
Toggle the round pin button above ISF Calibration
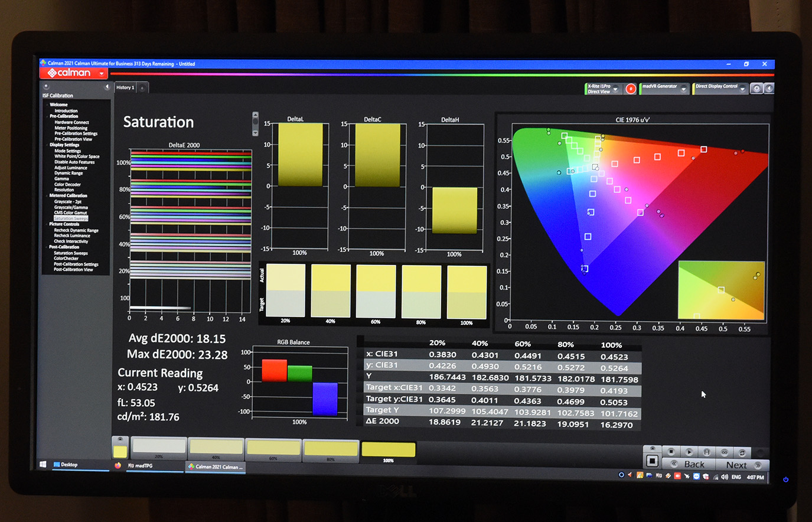(x=47, y=87)
